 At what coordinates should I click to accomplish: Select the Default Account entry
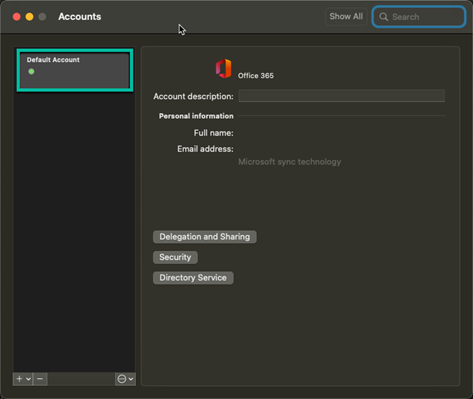[75, 70]
